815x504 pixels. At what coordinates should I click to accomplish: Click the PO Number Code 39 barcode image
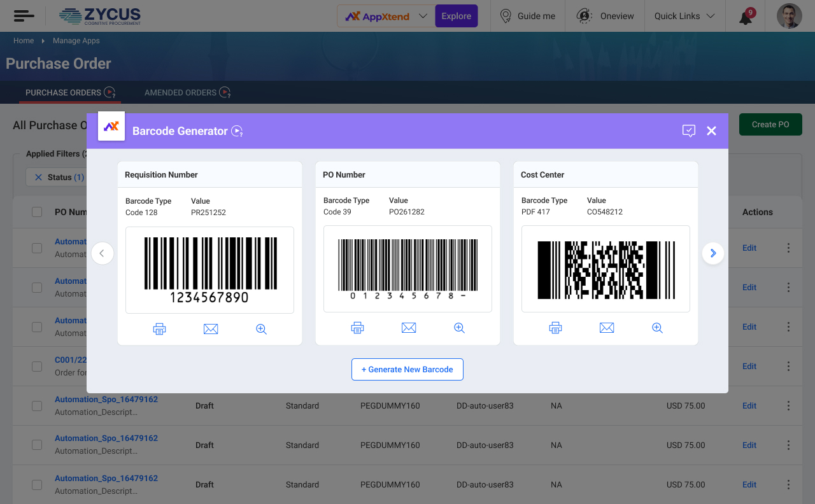[x=407, y=269]
